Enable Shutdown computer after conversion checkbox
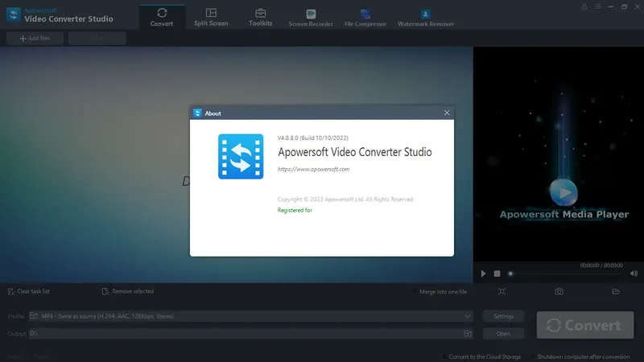 tap(532, 356)
